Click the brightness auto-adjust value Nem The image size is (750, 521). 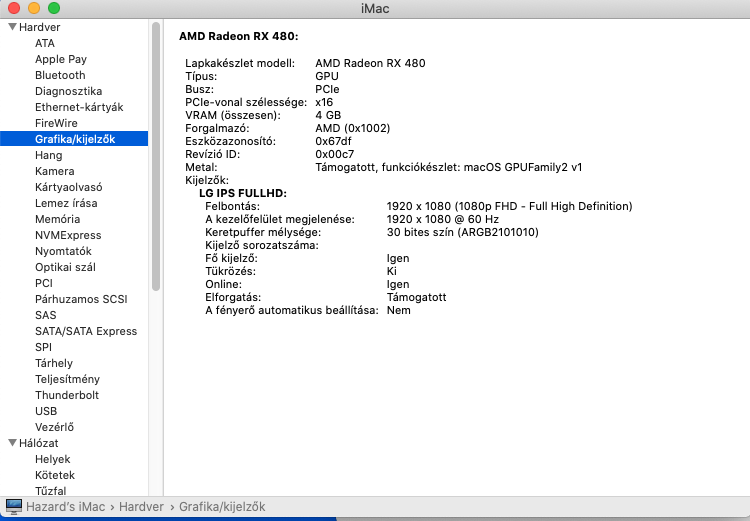coord(398,310)
